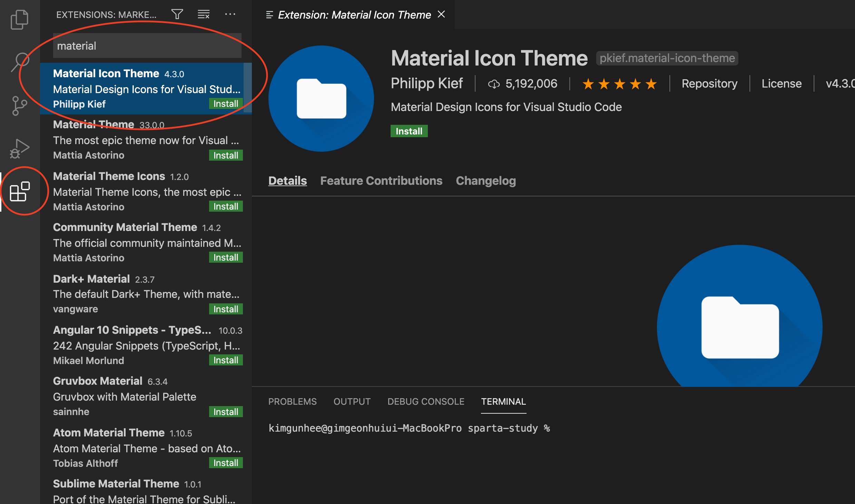The width and height of the screenshot is (855, 504).
Task: Open the License link
Action: tap(782, 84)
